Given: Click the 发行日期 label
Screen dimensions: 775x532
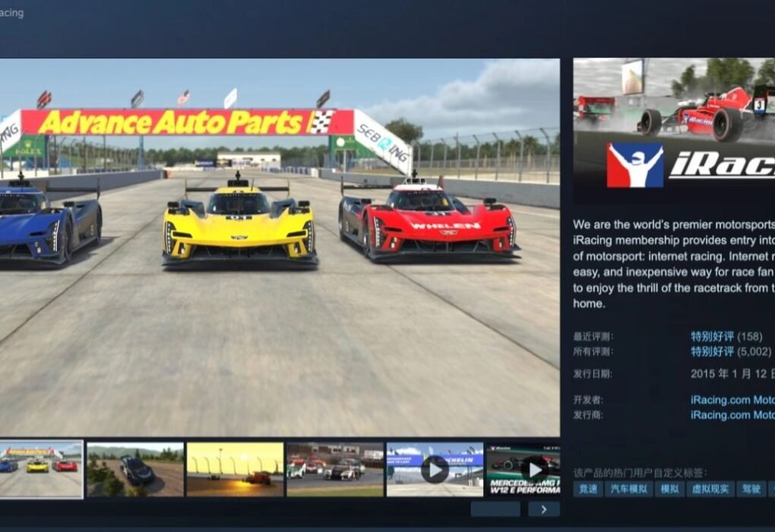Looking at the screenshot, I should (x=593, y=374).
